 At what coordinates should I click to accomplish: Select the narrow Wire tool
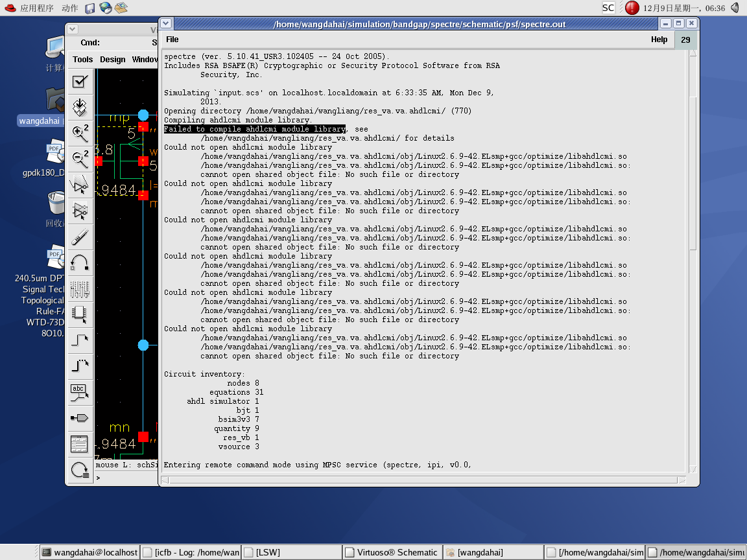pyautogui.click(x=80, y=340)
